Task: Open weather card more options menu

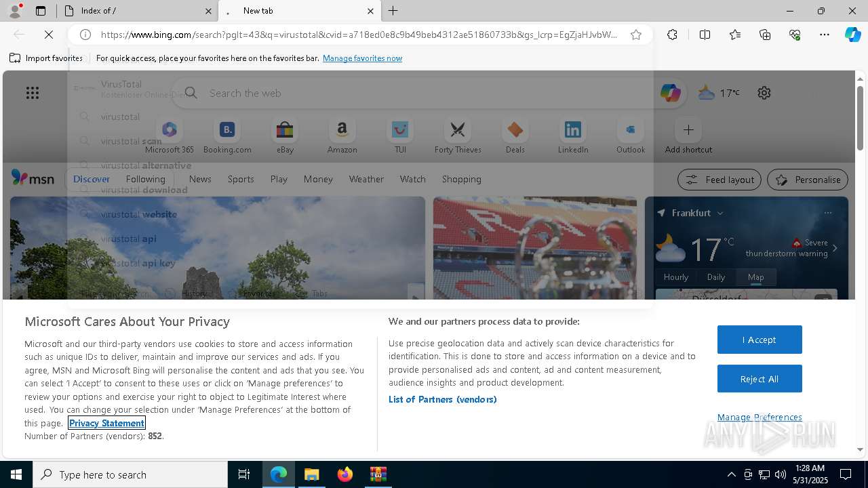Action: tap(828, 213)
